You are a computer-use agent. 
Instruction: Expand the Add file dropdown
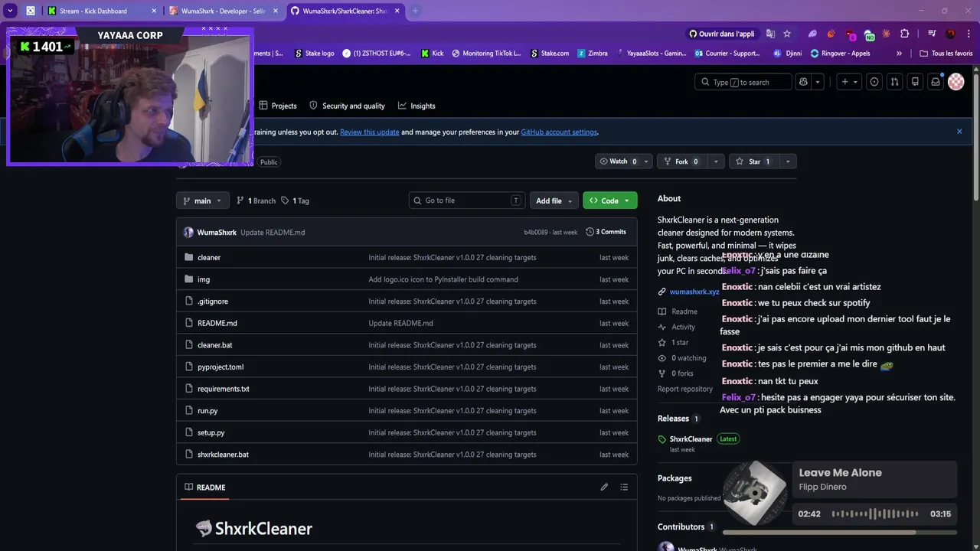[554, 201]
